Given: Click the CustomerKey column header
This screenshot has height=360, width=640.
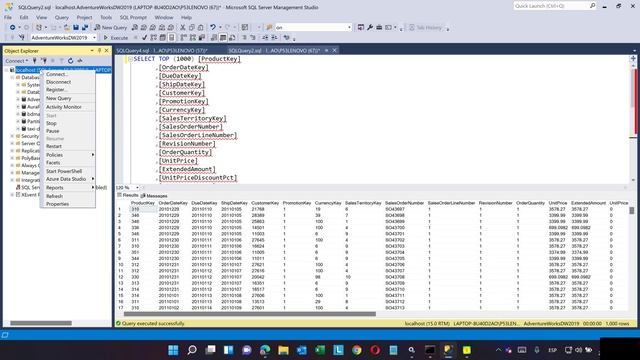Looking at the screenshot, I should tap(265, 203).
